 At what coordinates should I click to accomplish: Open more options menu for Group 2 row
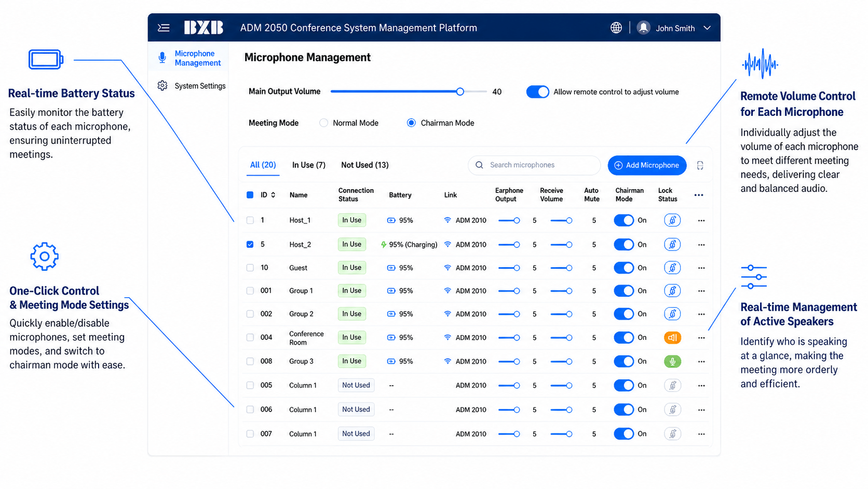click(x=701, y=314)
